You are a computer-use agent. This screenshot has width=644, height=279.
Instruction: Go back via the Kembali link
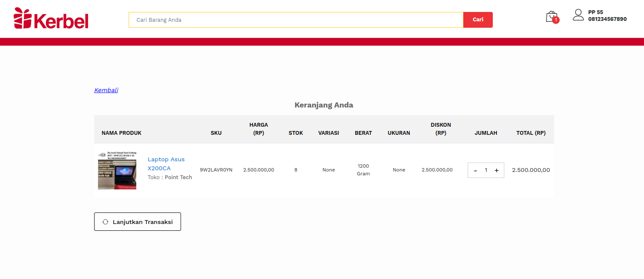[106, 90]
